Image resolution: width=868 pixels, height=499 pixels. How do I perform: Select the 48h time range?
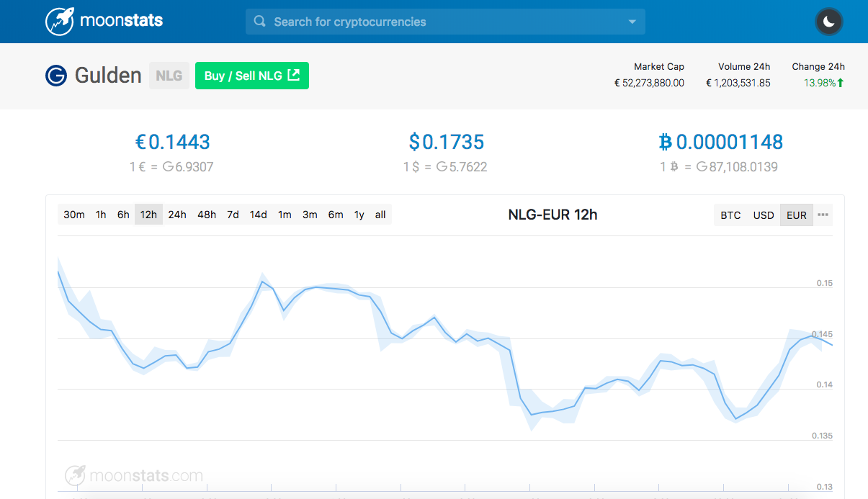click(207, 215)
